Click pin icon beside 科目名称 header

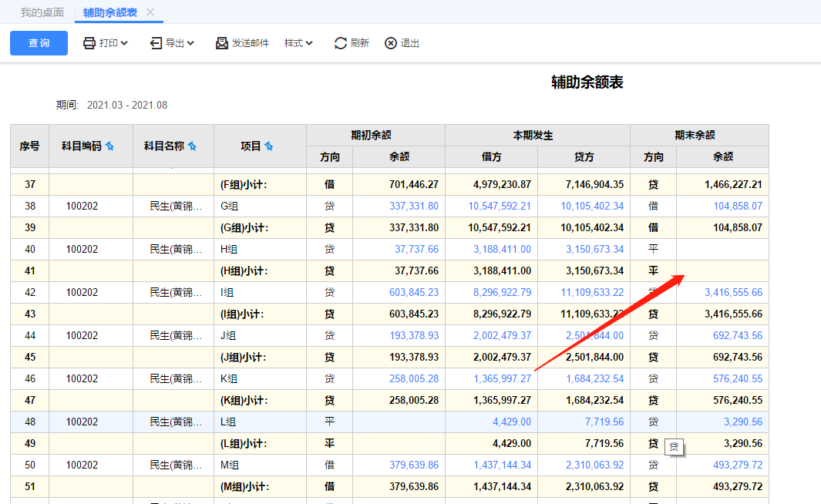click(x=192, y=146)
